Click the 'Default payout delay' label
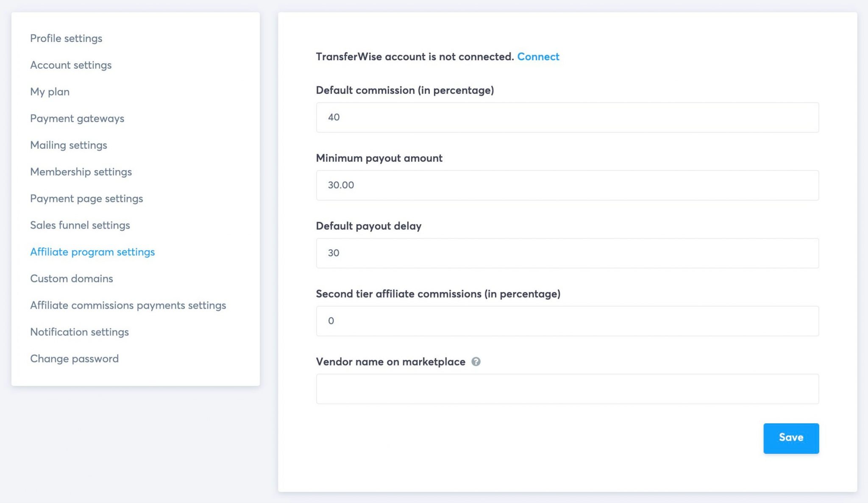This screenshot has width=868, height=503. click(369, 226)
